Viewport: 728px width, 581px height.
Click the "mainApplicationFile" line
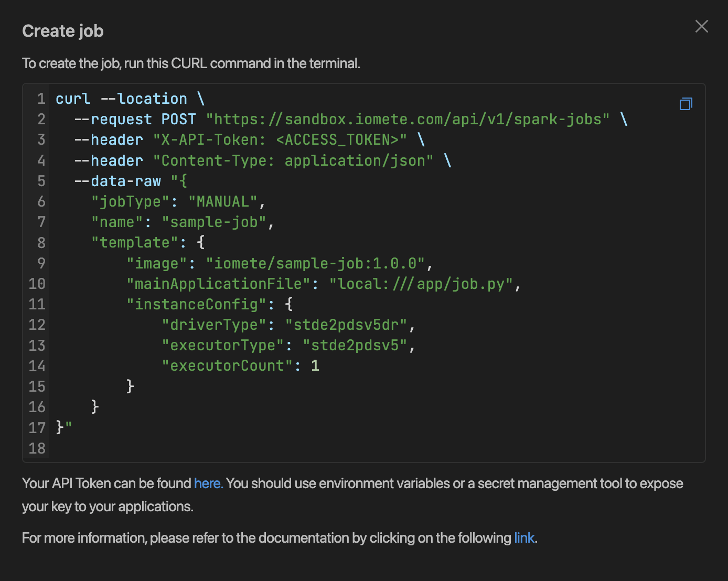tap(324, 284)
